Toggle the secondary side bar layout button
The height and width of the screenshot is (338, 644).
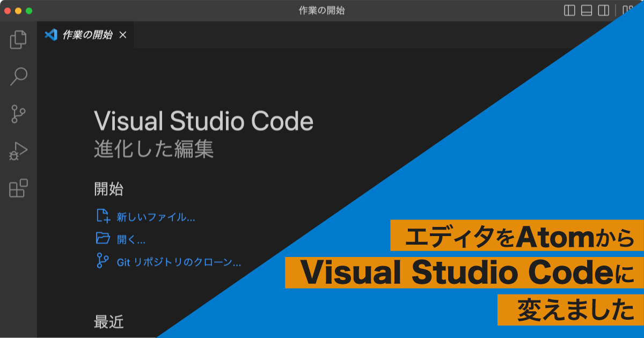pyautogui.click(x=604, y=10)
